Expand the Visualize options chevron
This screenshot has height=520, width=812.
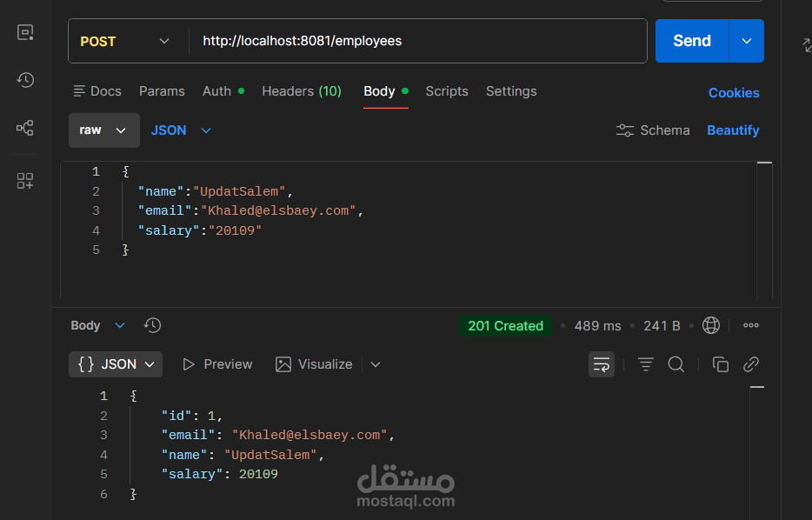pyautogui.click(x=376, y=364)
